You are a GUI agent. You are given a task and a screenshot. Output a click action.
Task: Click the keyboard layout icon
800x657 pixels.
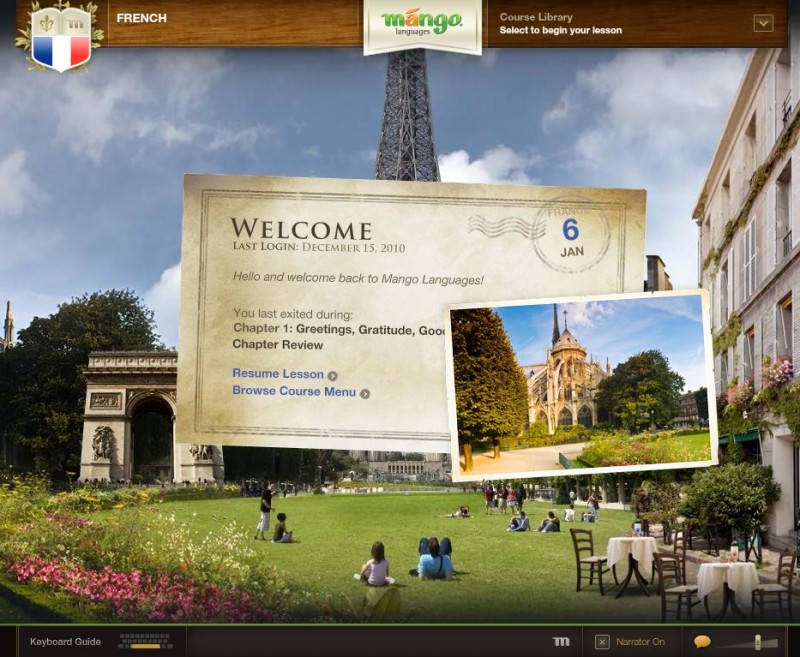pos(145,641)
